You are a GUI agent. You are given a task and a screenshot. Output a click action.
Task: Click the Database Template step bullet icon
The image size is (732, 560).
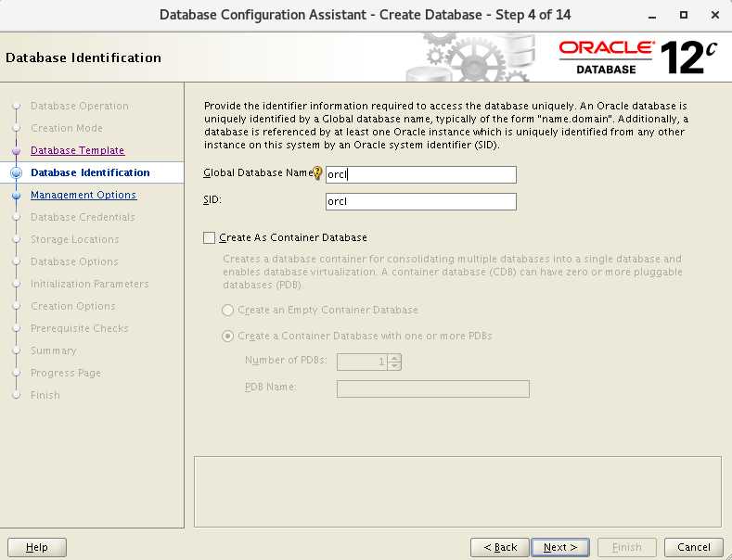pos(17,151)
